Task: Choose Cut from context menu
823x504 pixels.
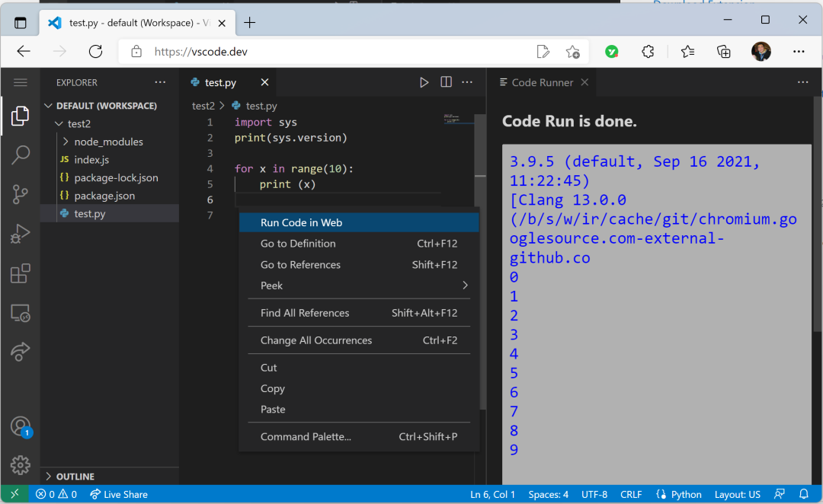Action: coord(359,367)
